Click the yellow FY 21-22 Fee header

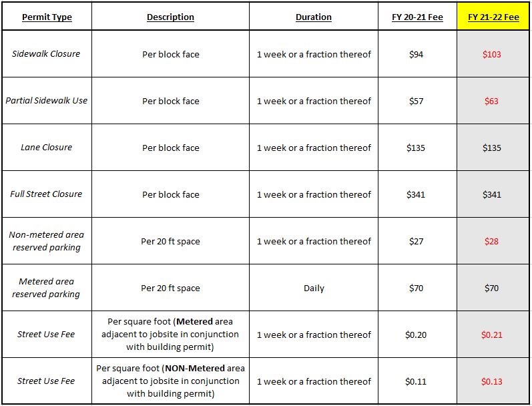click(x=492, y=17)
